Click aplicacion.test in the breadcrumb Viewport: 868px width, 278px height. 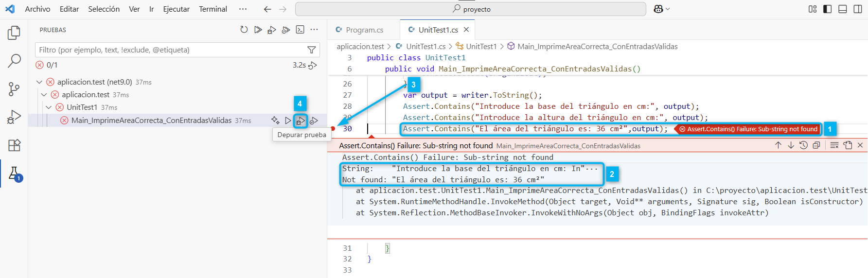360,47
